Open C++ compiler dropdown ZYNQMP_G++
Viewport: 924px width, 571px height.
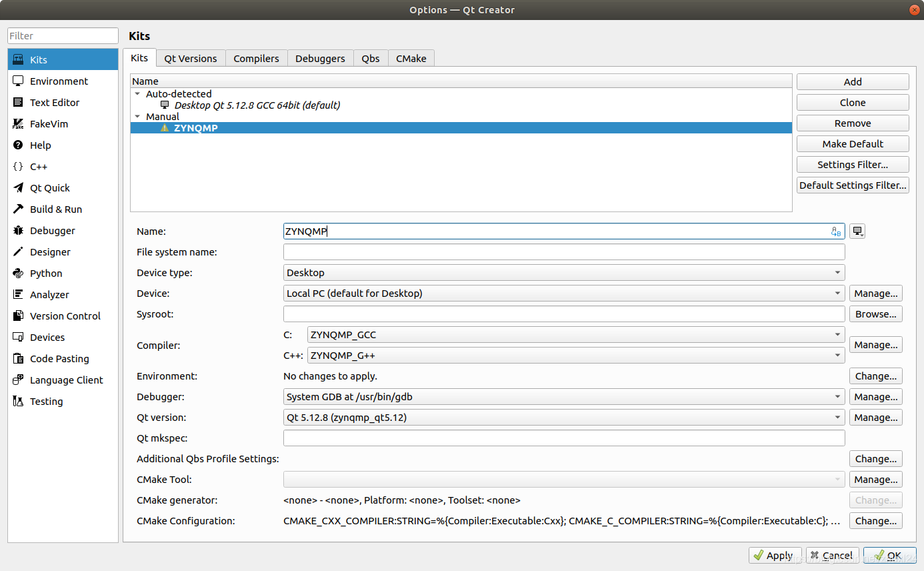[576, 355]
